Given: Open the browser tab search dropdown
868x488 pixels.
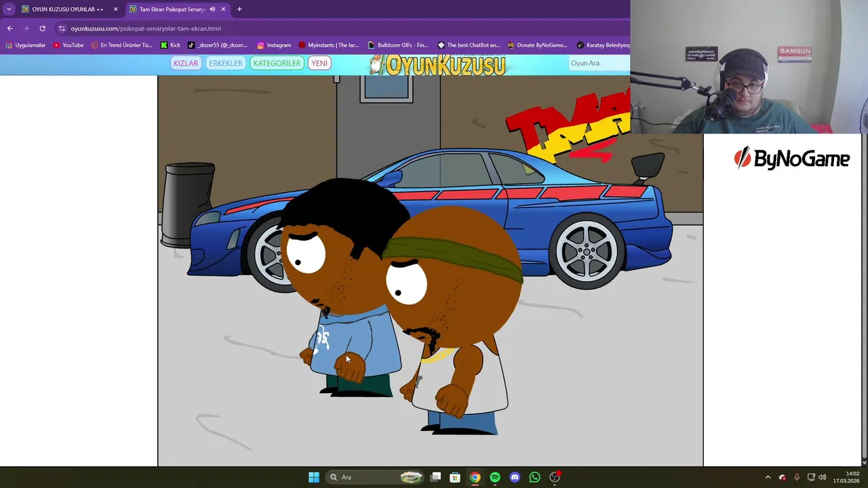Looking at the screenshot, I should pos(9,9).
